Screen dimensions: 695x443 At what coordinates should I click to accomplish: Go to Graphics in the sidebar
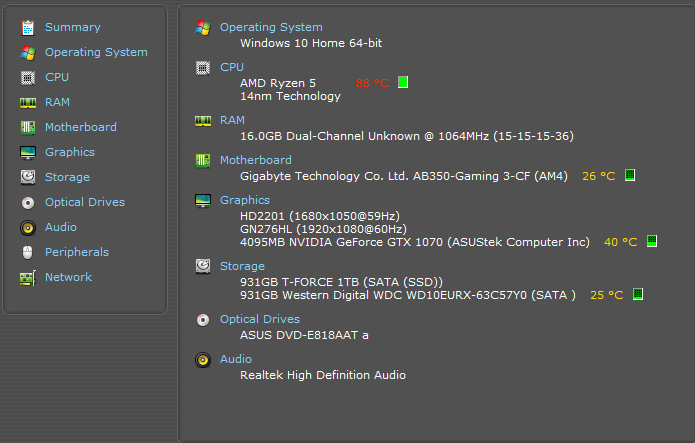pyautogui.click(x=70, y=152)
